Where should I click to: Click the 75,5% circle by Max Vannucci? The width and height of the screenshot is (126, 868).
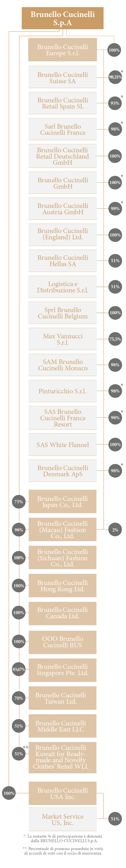pyautogui.click(x=115, y=339)
